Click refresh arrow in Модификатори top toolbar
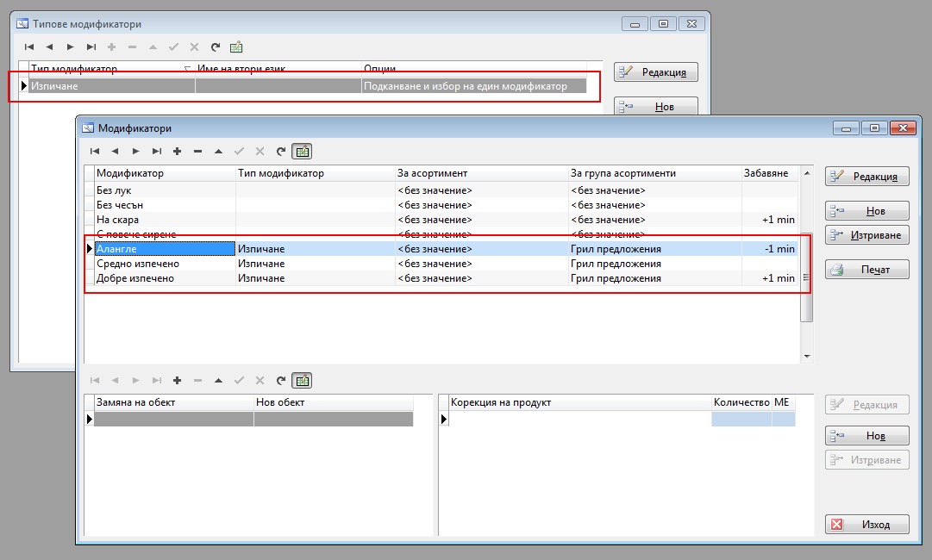This screenshot has height=560, width=932. point(280,152)
